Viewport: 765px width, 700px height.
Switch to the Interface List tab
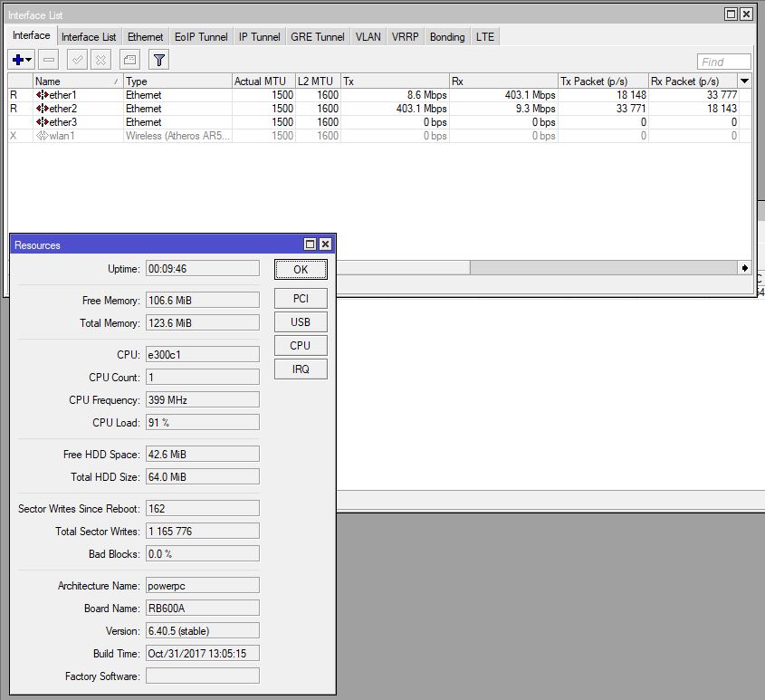pyautogui.click(x=89, y=37)
